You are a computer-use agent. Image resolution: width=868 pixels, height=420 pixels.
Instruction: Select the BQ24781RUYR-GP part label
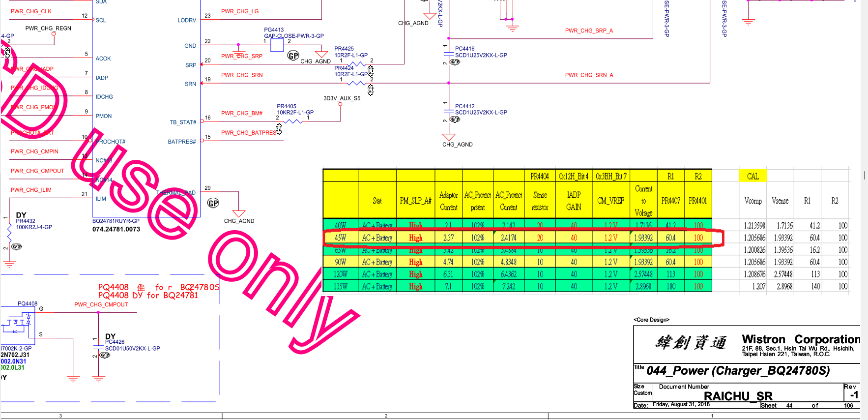click(116, 221)
